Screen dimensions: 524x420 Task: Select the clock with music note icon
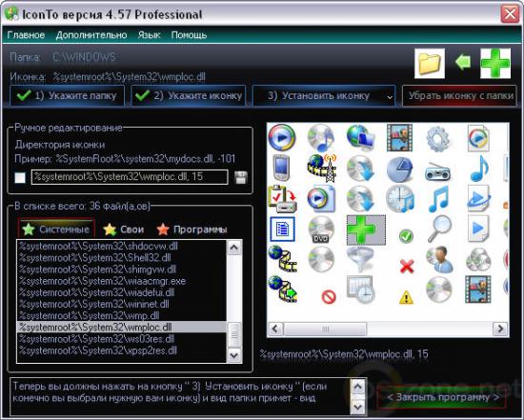pos(400,199)
